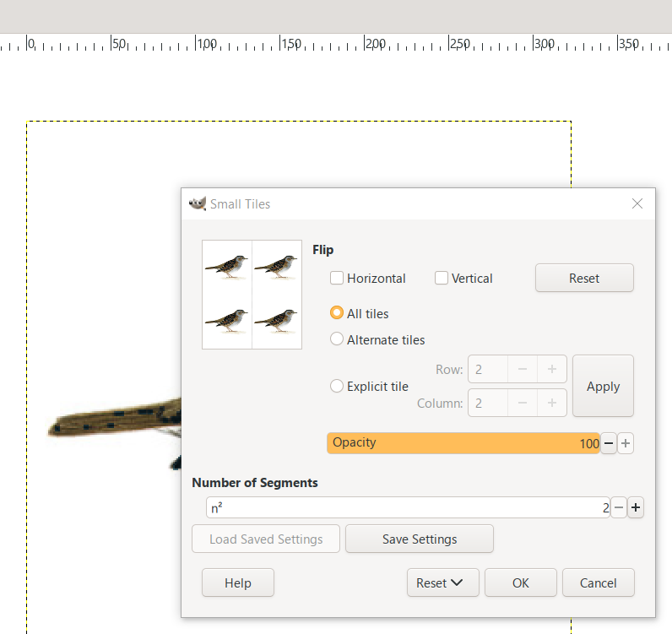The width and height of the screenshot is (672, 634).
Task: Click the Save Settings button
Action: coord(420,539)
